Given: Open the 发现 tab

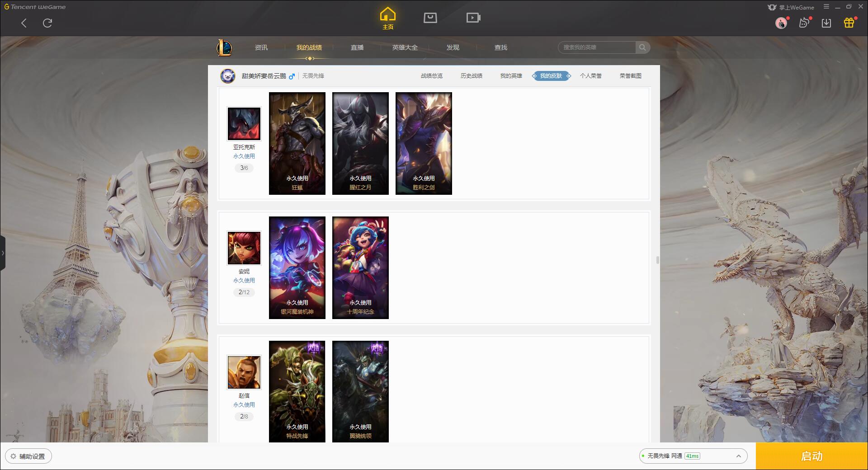Looking at the screenshot, I should coord(453,47).
